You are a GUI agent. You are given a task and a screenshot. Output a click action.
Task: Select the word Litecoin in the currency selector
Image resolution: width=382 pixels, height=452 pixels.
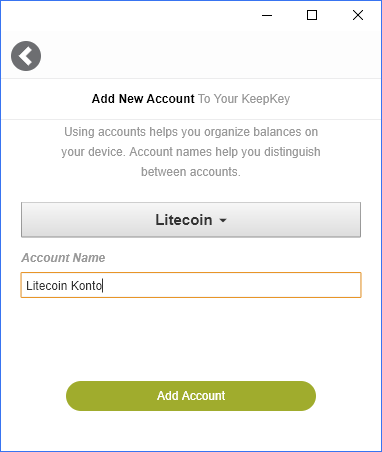click(x=184, y=220)
